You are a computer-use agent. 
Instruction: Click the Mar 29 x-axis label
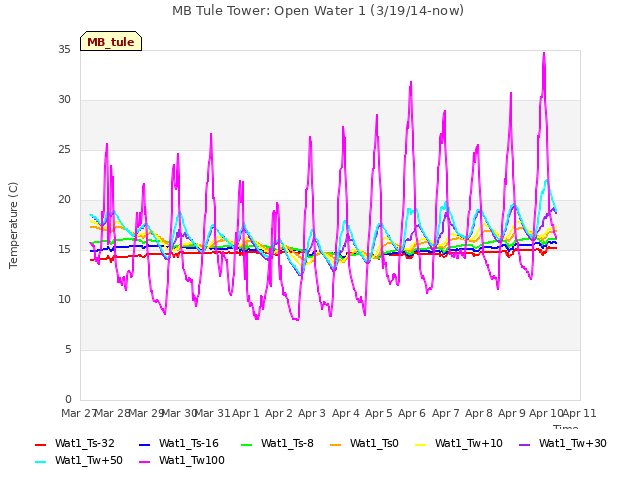click(146, 413)
